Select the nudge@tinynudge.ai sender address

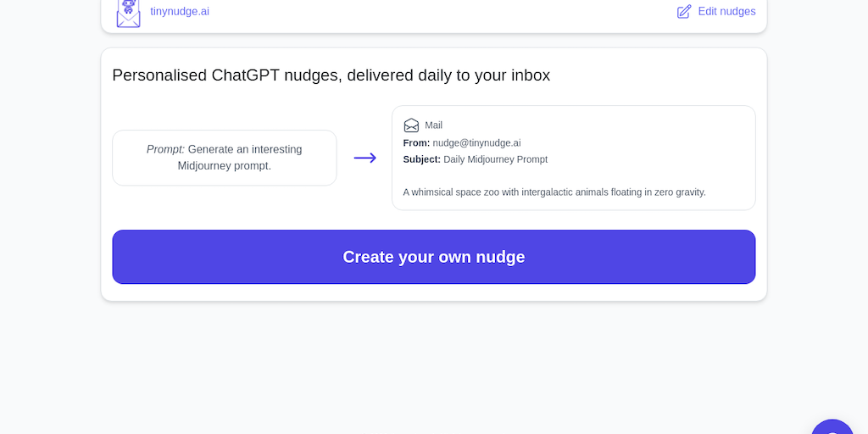tap(476, 143)
